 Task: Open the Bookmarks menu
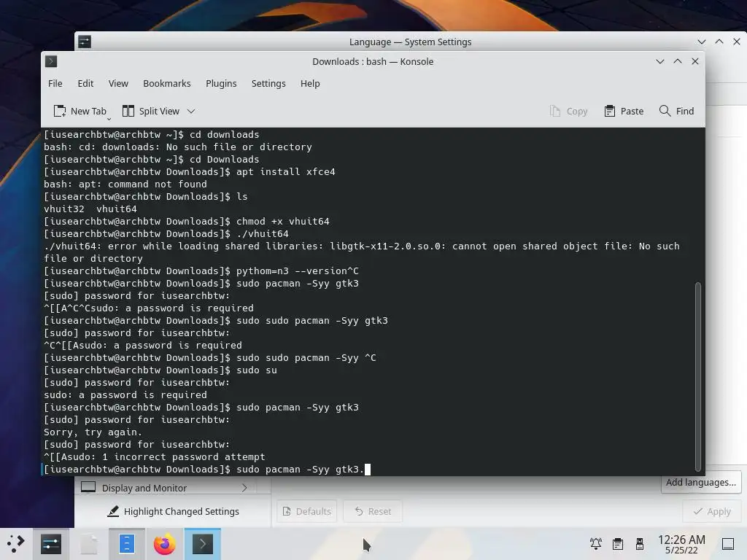tap(167, 83)
